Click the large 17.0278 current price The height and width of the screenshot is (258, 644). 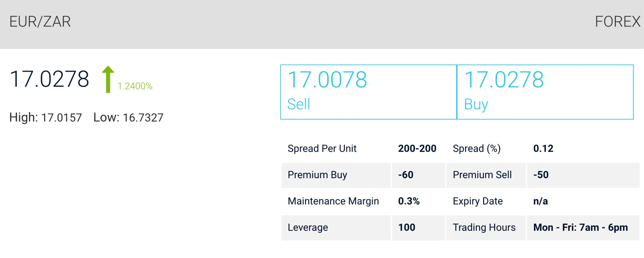coord(49,79)
